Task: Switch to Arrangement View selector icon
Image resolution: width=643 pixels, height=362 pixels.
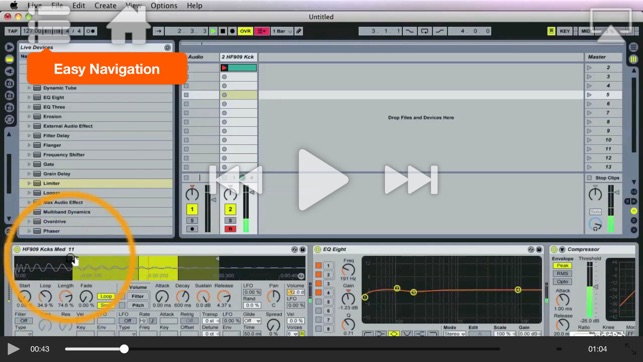Action: (x=634, y=47)
